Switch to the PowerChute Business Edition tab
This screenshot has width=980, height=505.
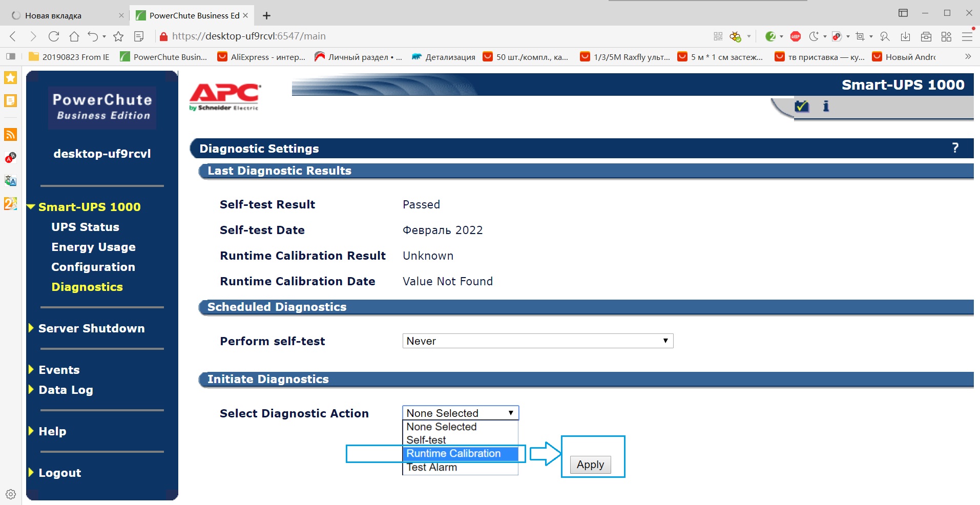192,15
